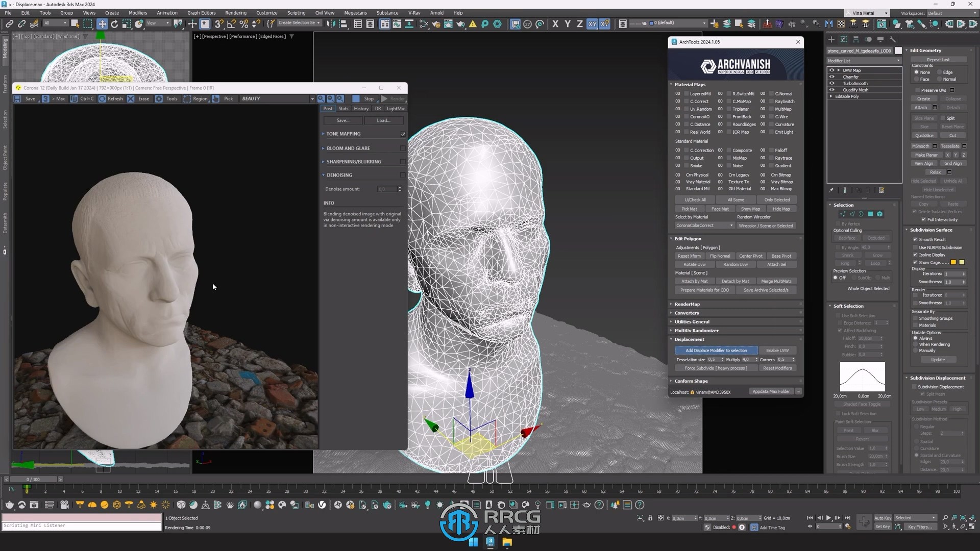Open the Graph Editors menu
Viewport: 980px width, 551px height.
pyautogui.click(x=201, y=13)
